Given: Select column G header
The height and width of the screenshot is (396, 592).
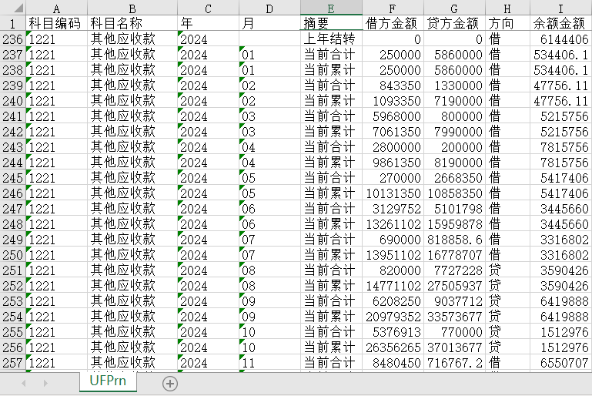Looking at the screenshot, I should tap(454, 8).
